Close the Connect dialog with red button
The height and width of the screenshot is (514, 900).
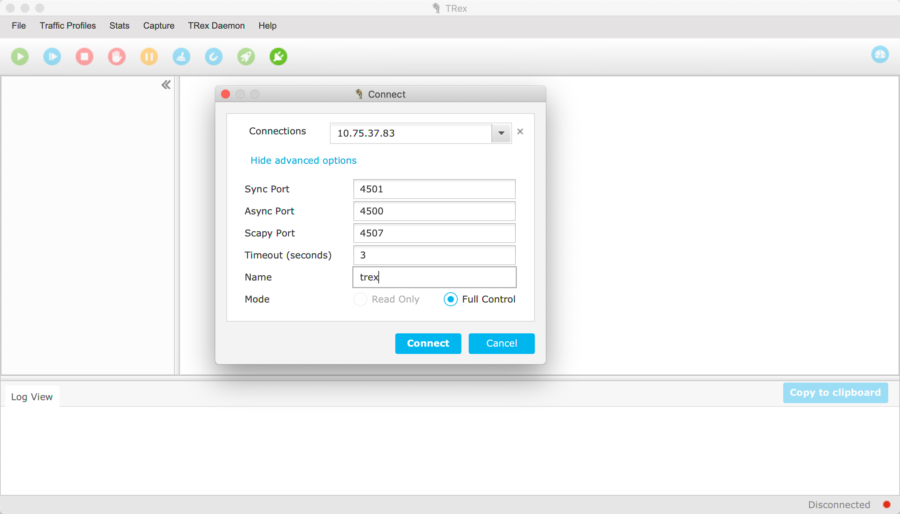pyautogui.click(x=226, y=94)
